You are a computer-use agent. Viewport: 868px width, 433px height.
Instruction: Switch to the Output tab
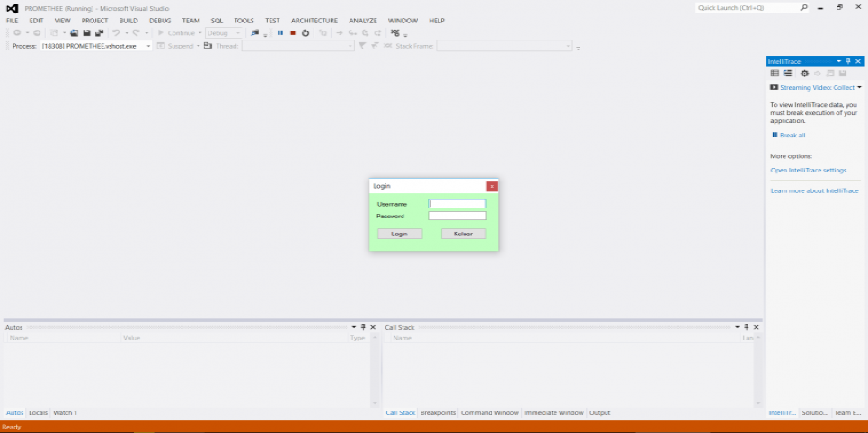pyautogui.click(x=599, y=412)
